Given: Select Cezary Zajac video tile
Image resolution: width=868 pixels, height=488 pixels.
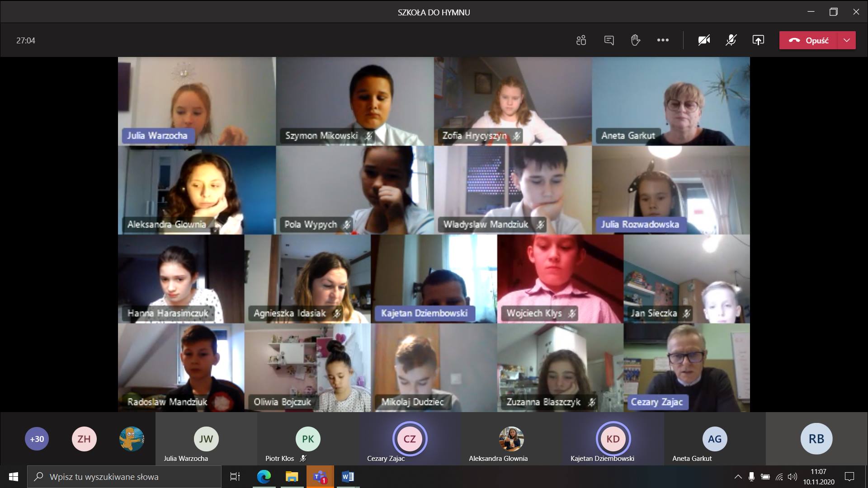Looking at the screenshot, I should 687,367.
